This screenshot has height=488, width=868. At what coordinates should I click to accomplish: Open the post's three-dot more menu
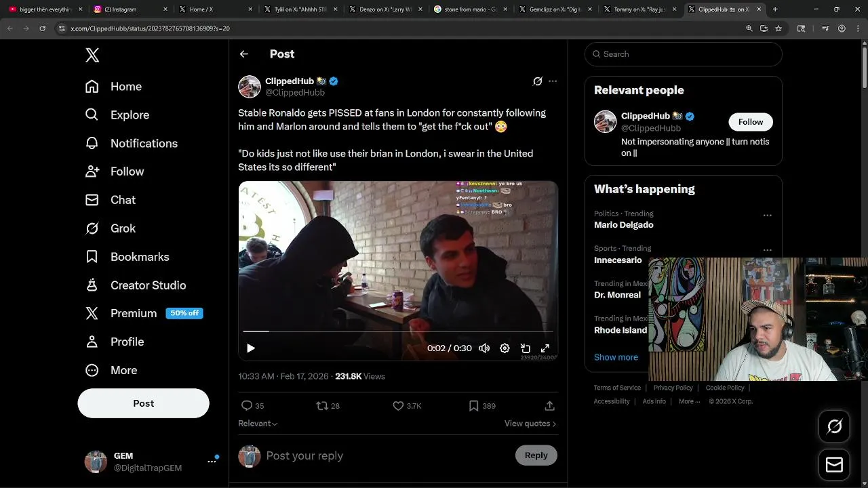553,81
